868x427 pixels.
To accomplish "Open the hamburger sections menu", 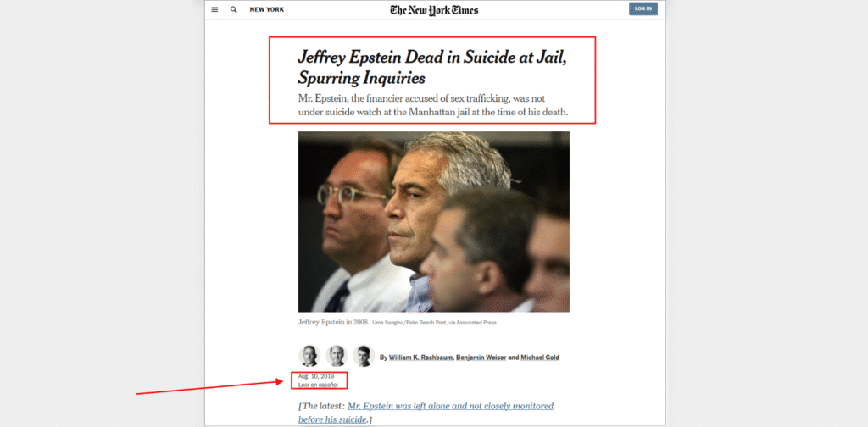I will click(214, 9).
